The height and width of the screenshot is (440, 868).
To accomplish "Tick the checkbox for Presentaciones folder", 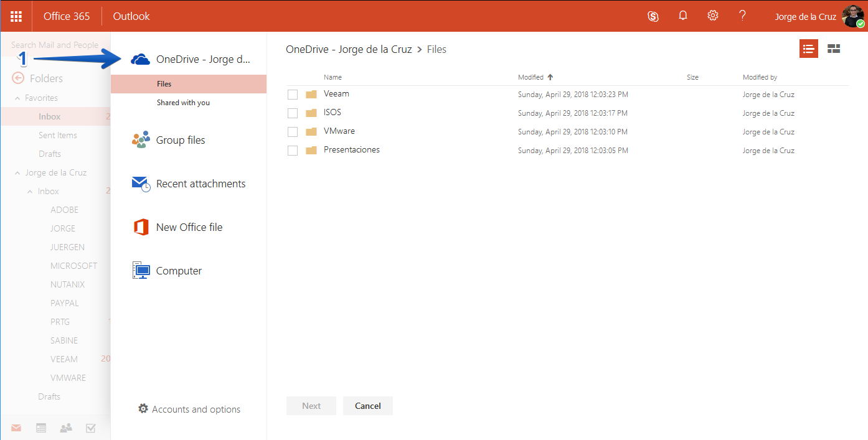I will click(293, 151).
